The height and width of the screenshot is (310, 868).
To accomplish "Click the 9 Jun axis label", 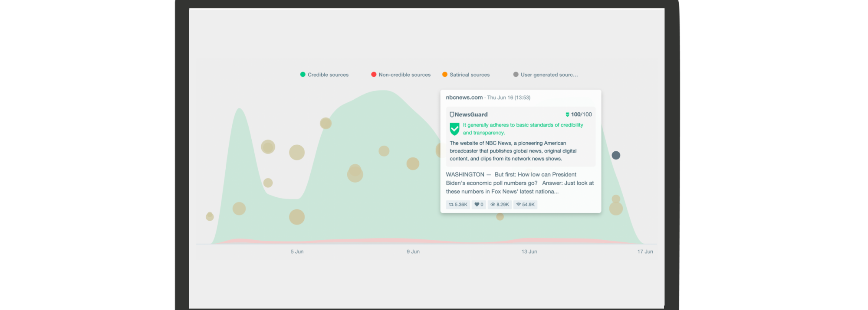I will click(x=413, y=251).
